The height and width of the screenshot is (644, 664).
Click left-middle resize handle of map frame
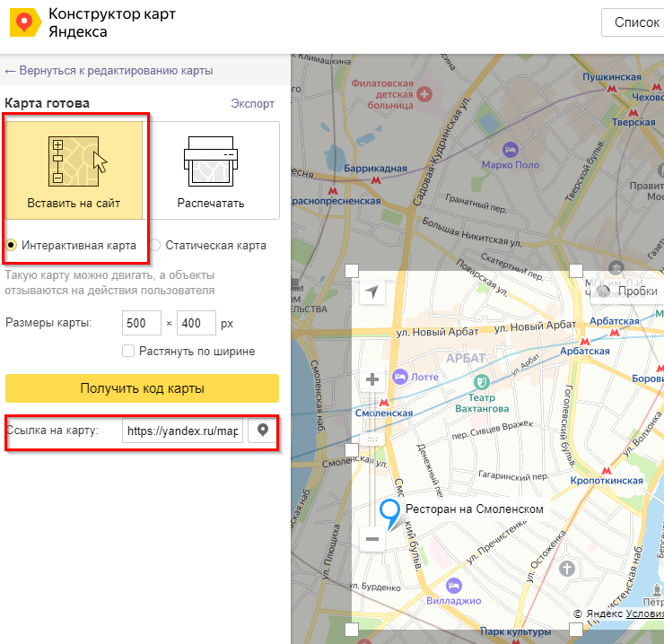[352, 450]
